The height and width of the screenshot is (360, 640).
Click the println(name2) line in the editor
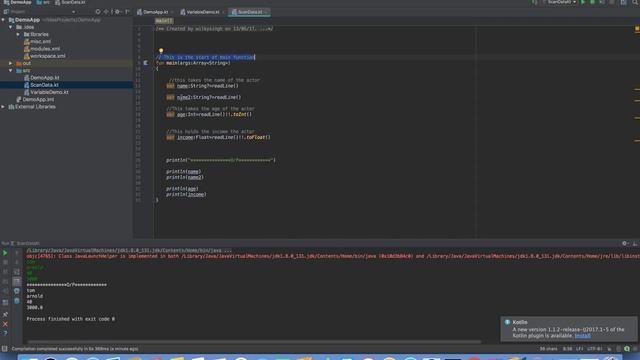pos(184,177)
